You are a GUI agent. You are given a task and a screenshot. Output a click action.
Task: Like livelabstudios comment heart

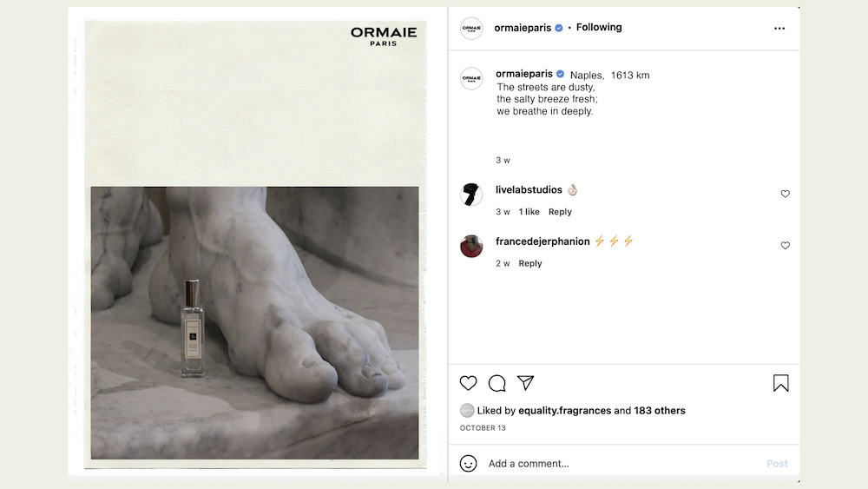click(x=785, y=194)
